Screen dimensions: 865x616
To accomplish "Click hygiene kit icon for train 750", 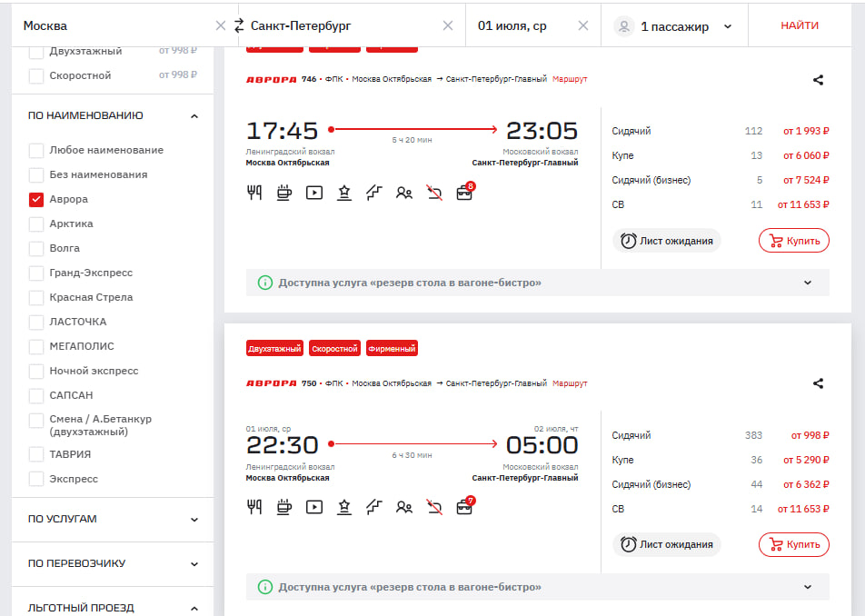I will coord(344,507).
